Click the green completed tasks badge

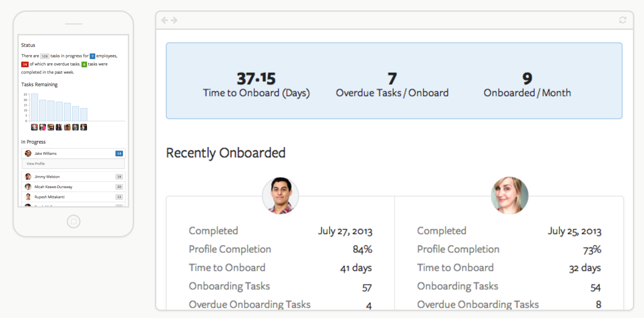click(x=84, y=64)
